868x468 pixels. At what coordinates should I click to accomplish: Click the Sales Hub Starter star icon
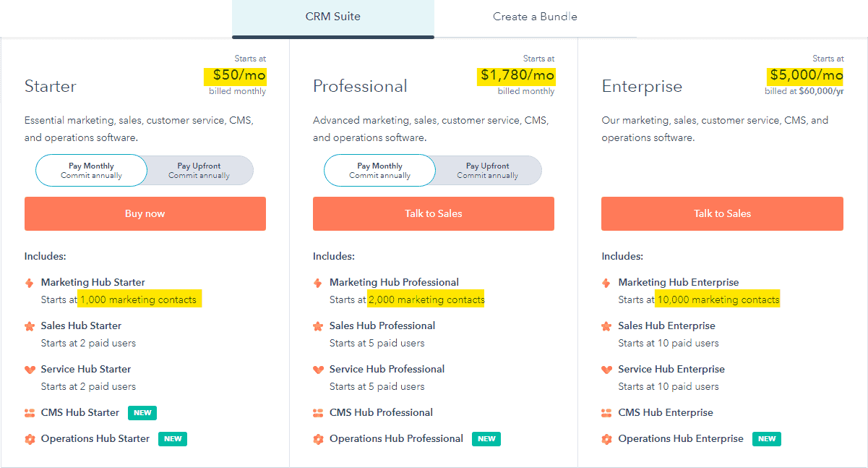pyautogui.click(x=30, y=326)
